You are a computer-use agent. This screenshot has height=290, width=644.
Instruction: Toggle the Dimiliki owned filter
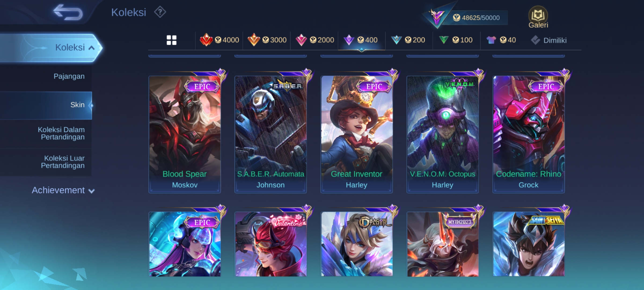tap(548, 40)
